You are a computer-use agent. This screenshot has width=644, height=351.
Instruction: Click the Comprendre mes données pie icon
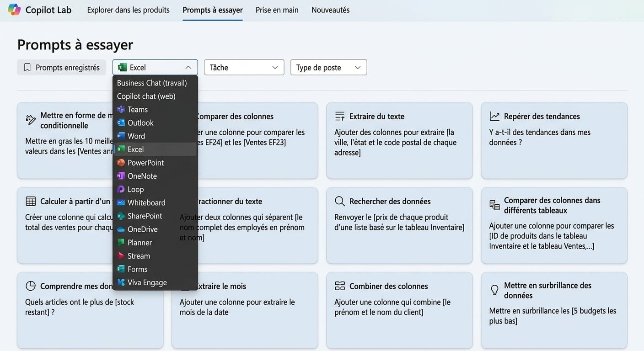point(31,286)
